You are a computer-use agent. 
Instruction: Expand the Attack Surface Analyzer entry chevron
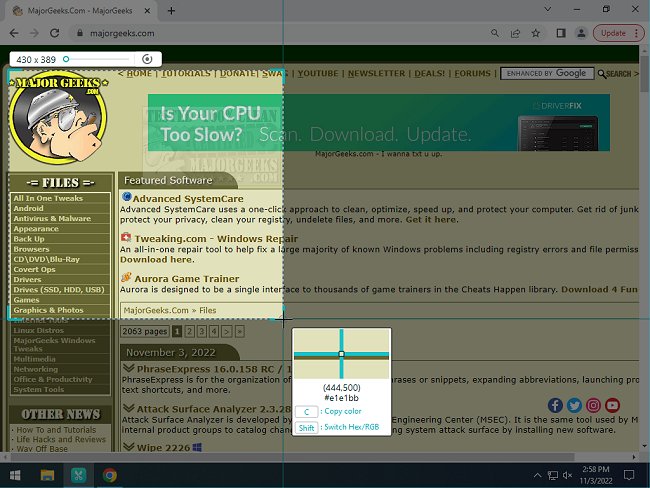point(129,408)
